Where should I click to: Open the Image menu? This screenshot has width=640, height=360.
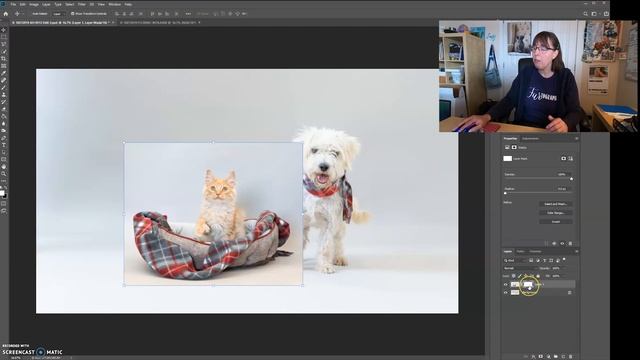(x=34, y=4)
